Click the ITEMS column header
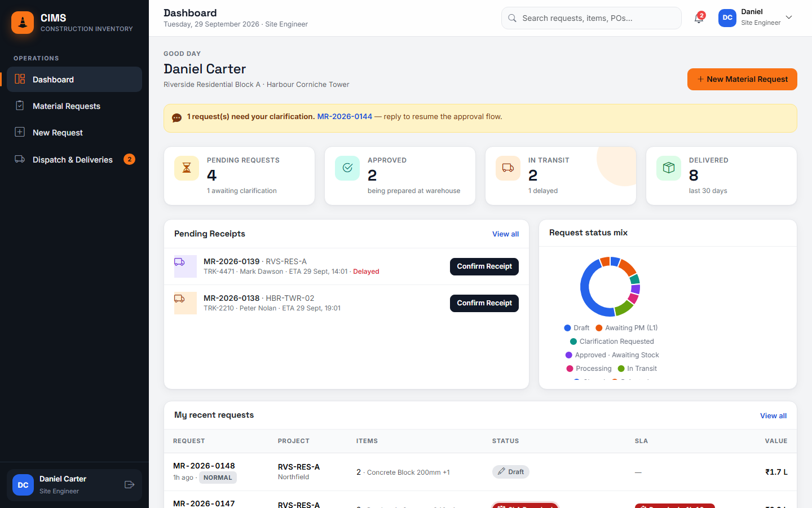 pyautogui.click(x=367, y=441)
